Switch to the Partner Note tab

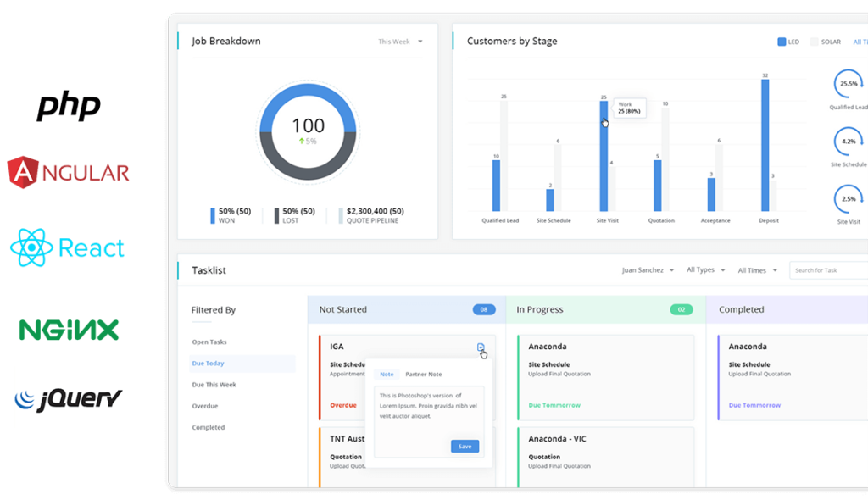pos(423,374)
